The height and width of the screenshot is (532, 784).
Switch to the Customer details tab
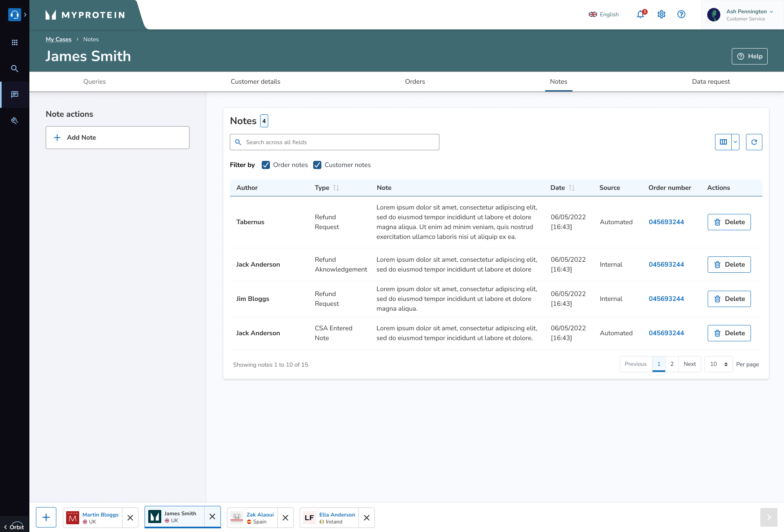[x=255, y=82]
